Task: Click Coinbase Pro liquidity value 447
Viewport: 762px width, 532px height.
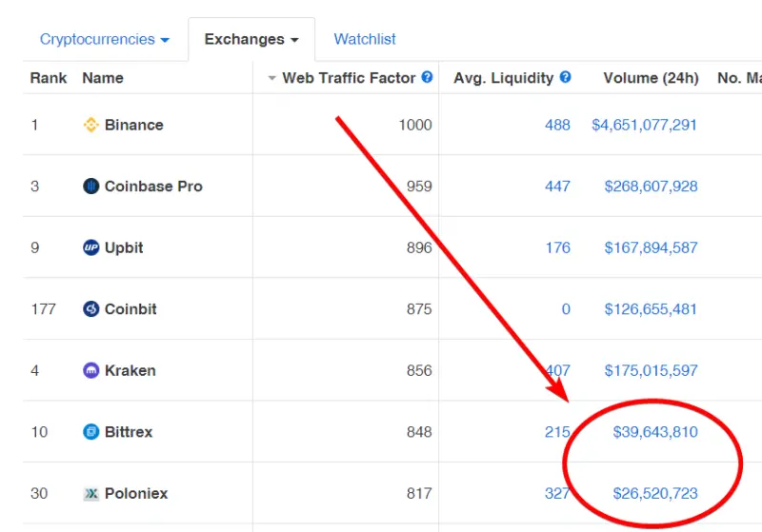Action: pyautogui.click(x=557, y=187)
